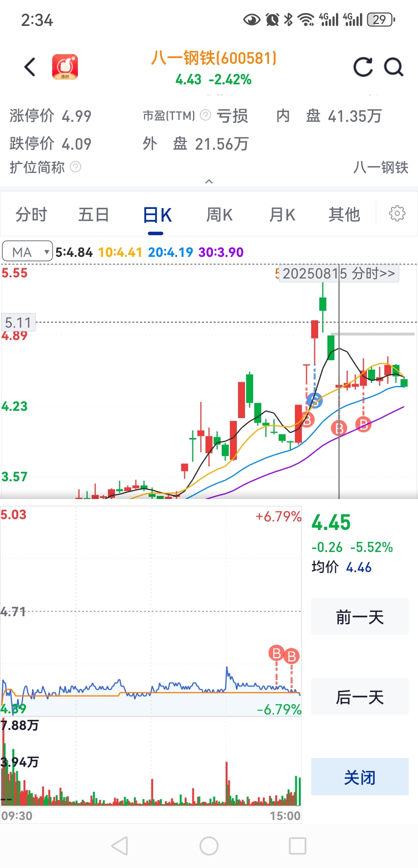This screenshot has width=418, height=868.
Task: Switch to 五日 tab
Action: coord(94,215)
